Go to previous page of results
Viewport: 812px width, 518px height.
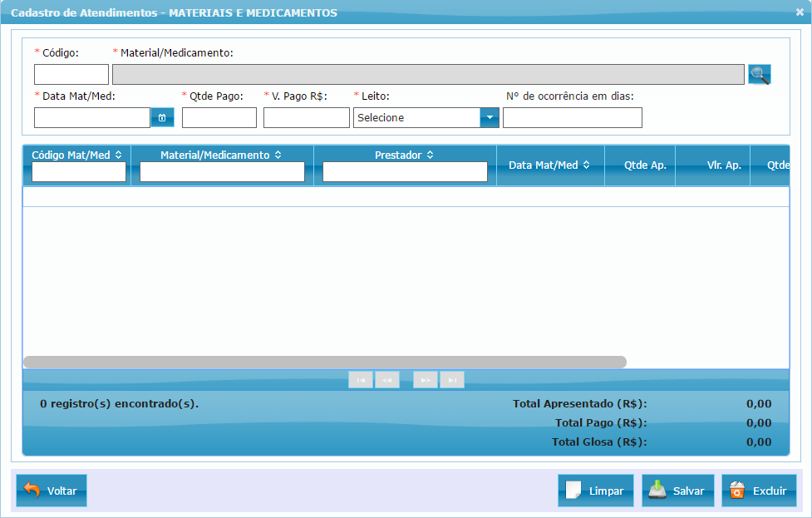(x=387, y=380)
